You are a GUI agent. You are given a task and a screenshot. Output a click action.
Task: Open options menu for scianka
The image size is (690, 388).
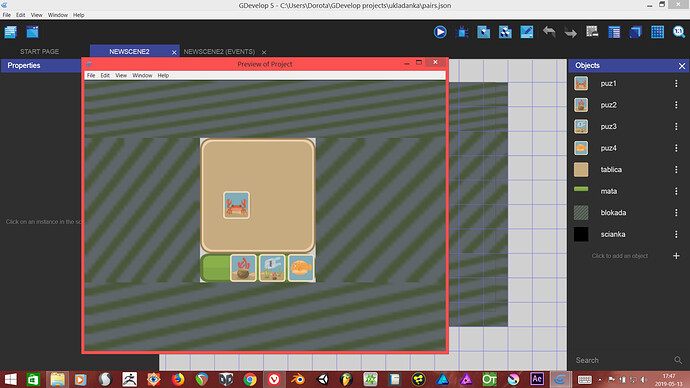pyautogui.click(x=676, y=234)
